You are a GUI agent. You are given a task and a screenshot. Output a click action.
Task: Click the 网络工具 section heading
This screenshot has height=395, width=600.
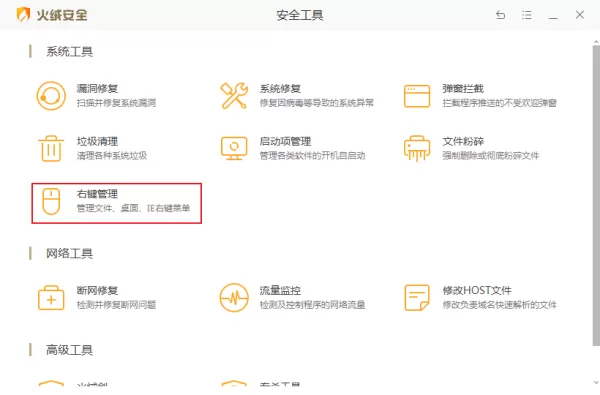pyautogui.click(x=69, y=253)
